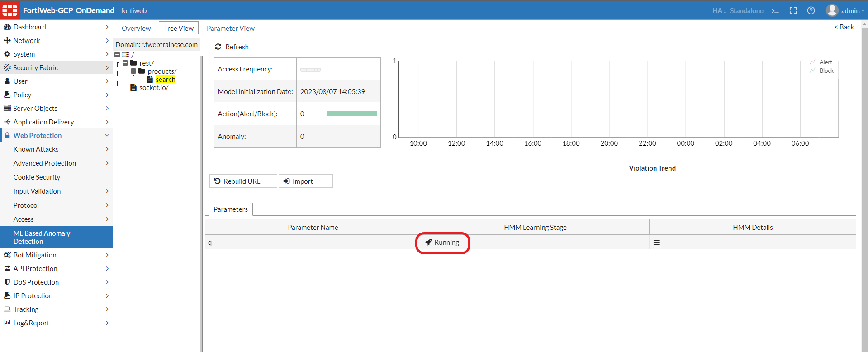The image size is (868, 352).
Task: Expand the Network menu chevron
Action: pos(107,41)
